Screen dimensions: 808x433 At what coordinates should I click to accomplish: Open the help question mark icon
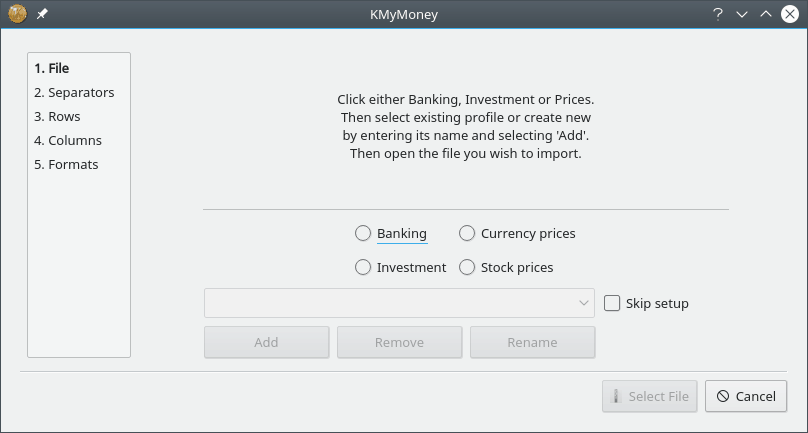[x=717, y=14]
